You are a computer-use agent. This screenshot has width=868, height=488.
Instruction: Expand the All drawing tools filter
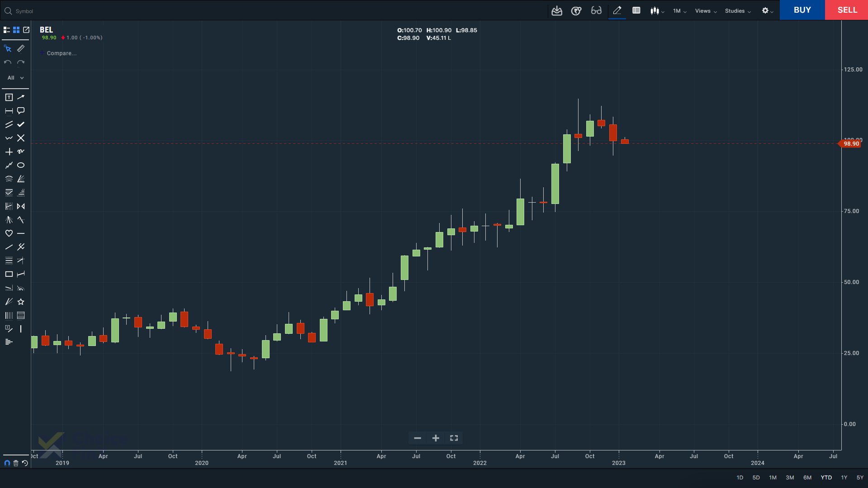pos(15,78)
